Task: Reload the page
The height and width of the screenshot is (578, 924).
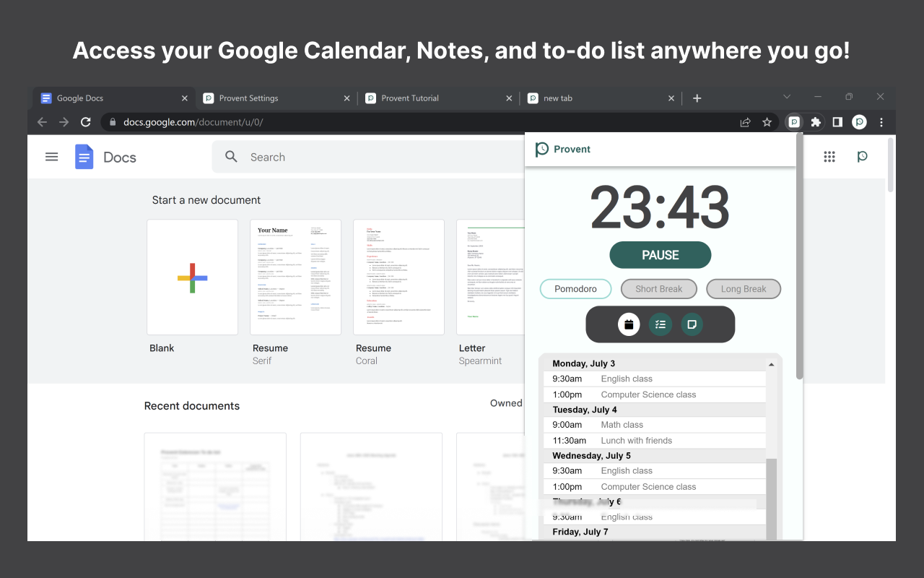Action: pyautogui.click(x=86, y=122)
